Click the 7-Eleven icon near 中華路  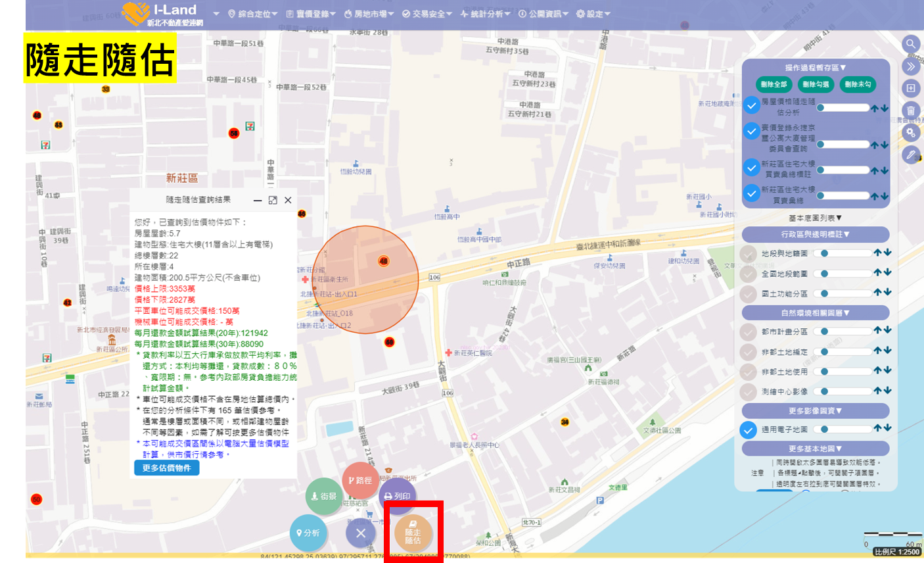(250, 126)
